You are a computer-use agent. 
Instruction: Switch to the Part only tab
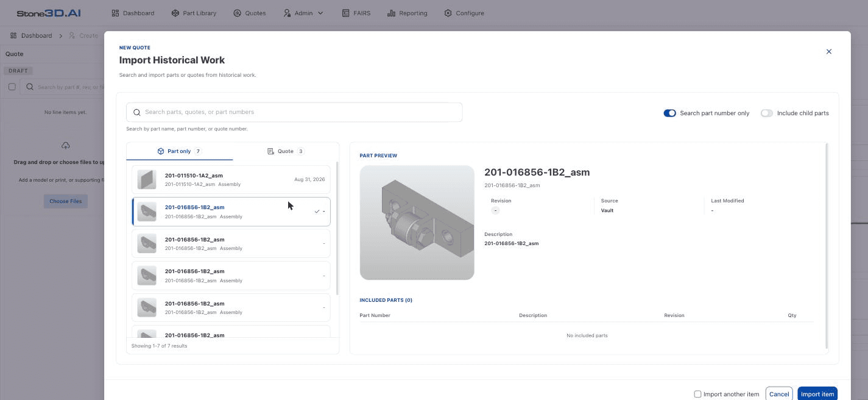click(x=180, y=151)
